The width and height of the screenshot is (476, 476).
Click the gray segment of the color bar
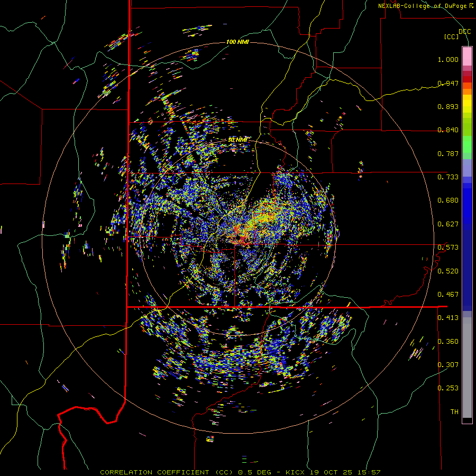point(467,368)
